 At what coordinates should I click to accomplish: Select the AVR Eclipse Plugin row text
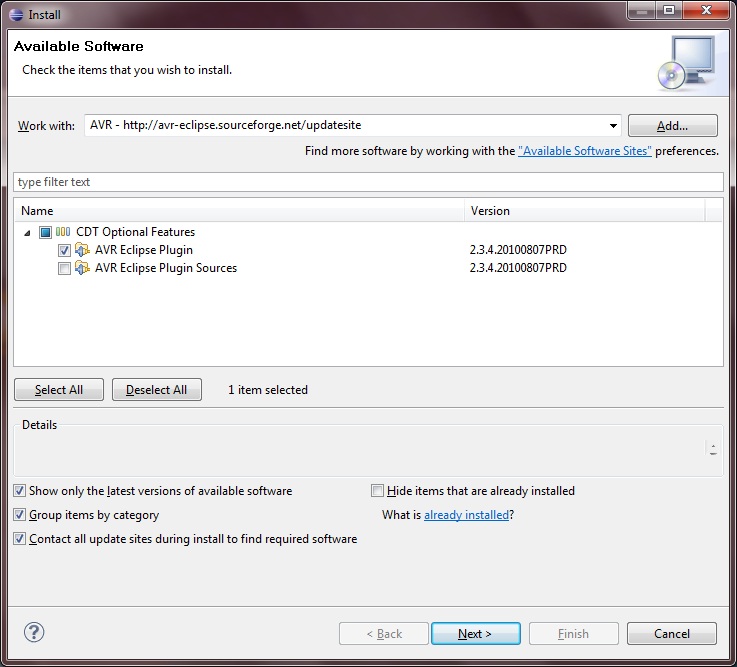click(x=144, y=250)
